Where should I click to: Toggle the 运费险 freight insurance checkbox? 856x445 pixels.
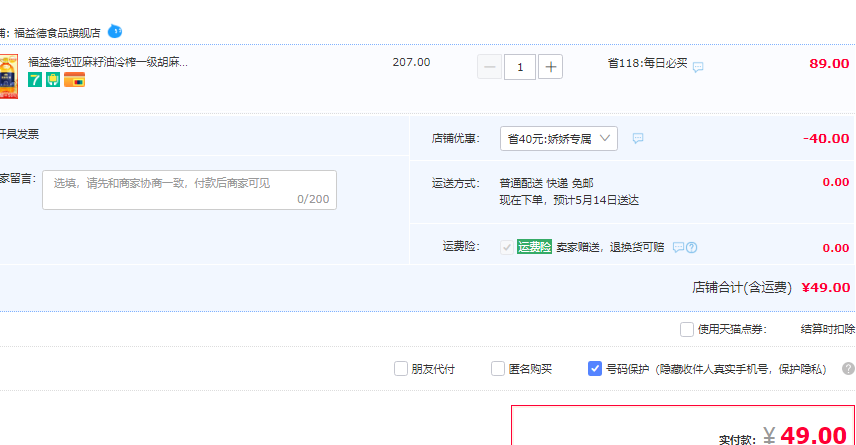tap(507, 247)
